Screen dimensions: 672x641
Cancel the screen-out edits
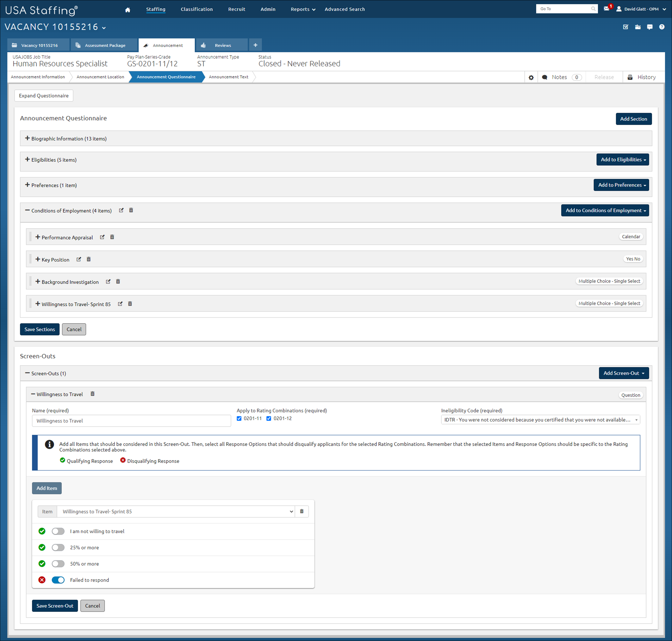click(x=93, y=606)
